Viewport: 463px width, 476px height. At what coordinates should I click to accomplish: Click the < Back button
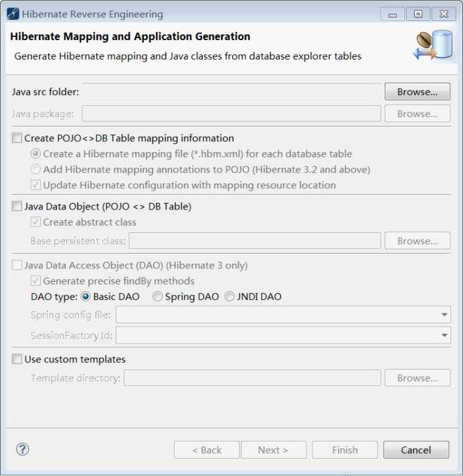[x=207, y=450]
